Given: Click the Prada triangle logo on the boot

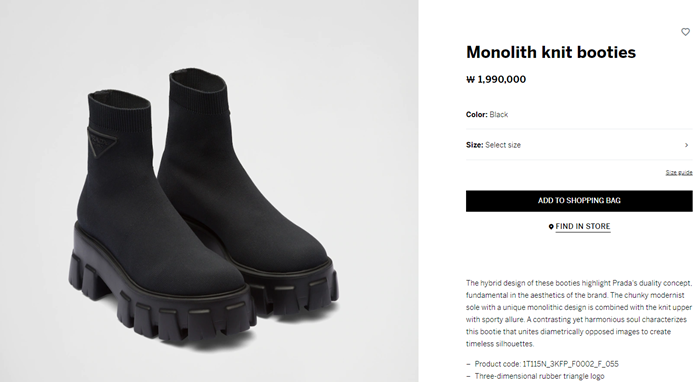Looking at the screenshot, I should pos(102,142).
